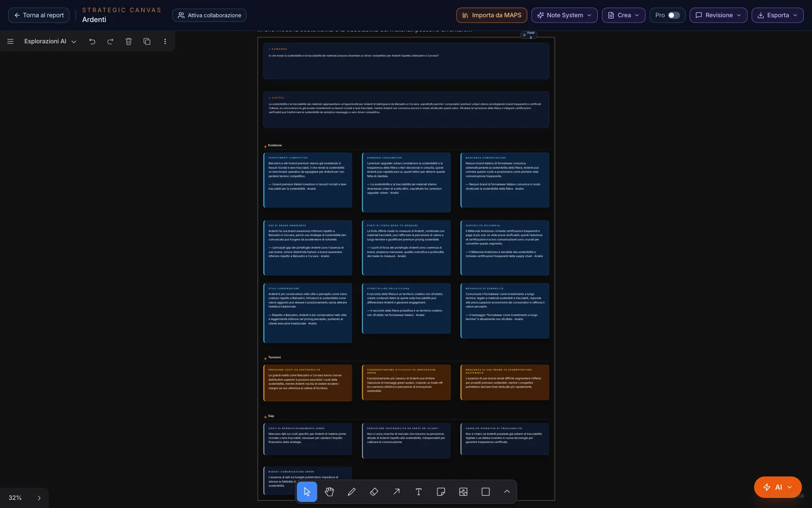This screenshot has height=508, width=812.
Task: Select the Mancanza Comunicazione evidence card
Action: pos(504,180)
